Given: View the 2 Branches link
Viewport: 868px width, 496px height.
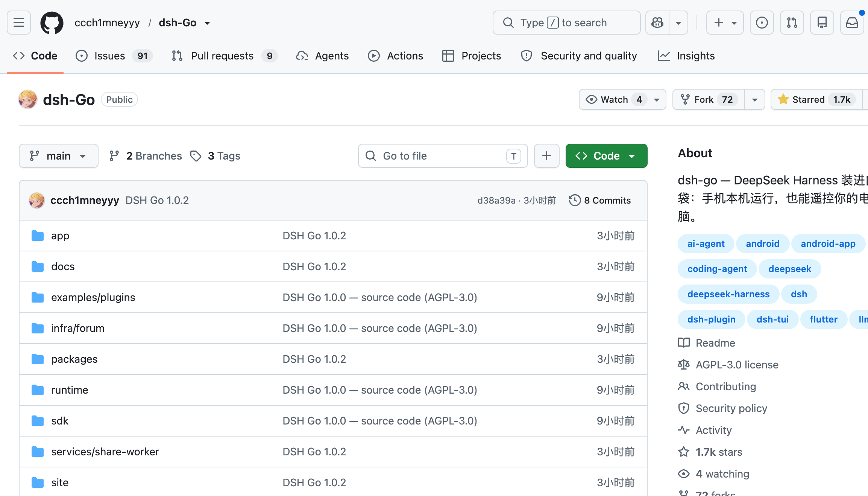Looking at the screenshot, I should [145, 156].
